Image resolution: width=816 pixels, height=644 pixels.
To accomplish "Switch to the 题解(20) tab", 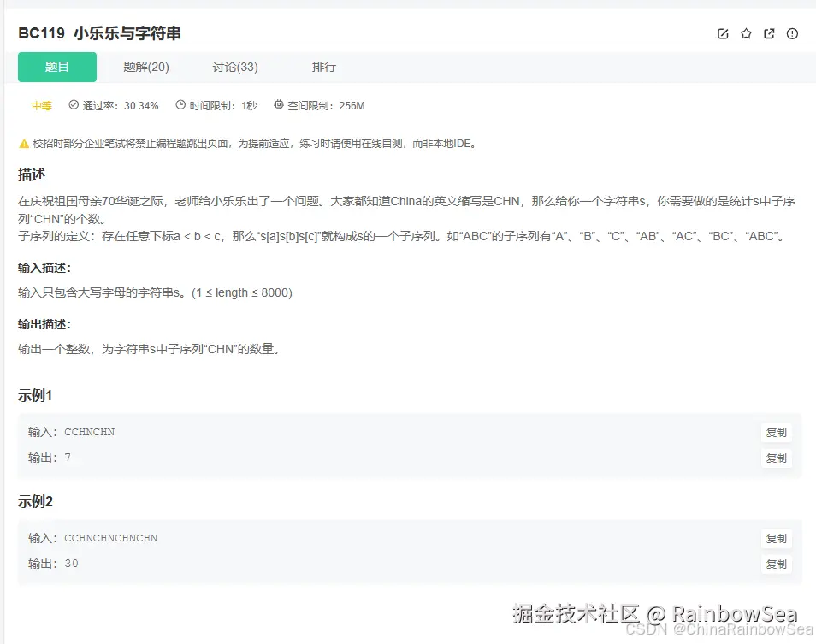I will (x=145, y=67).
